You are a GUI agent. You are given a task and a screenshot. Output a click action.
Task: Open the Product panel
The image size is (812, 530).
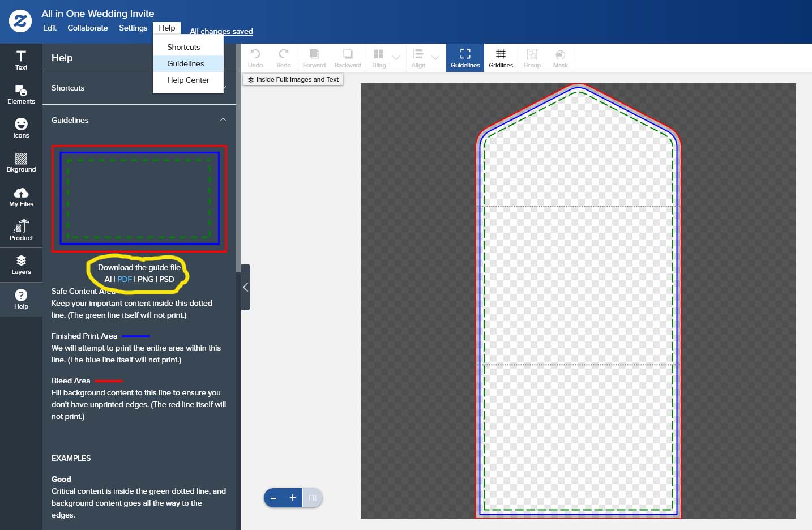21,231
